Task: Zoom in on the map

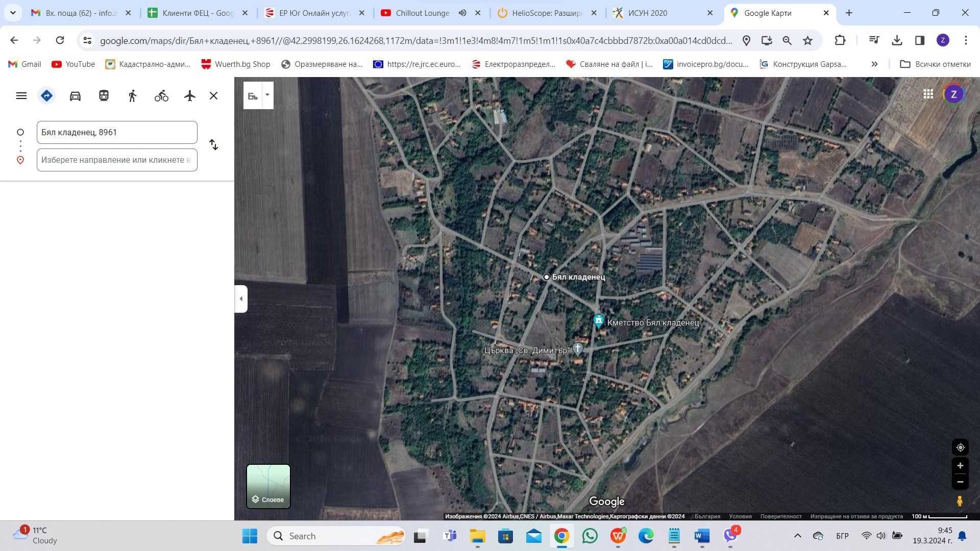Action: coord(960,466)
